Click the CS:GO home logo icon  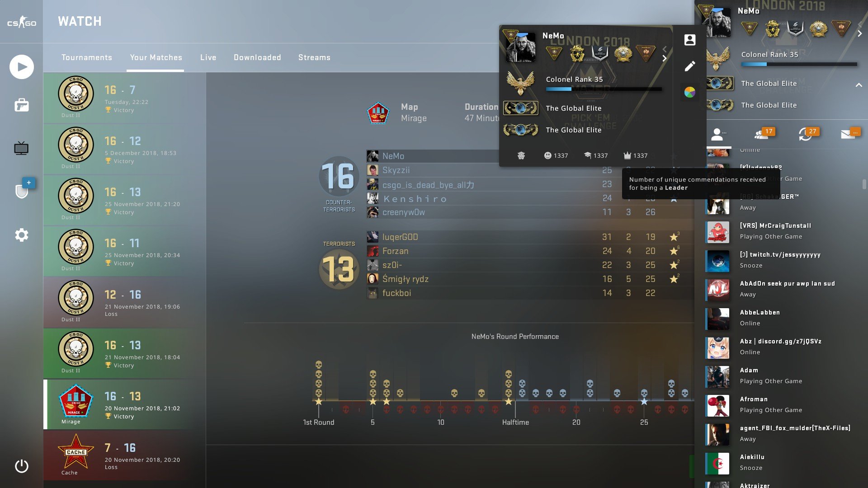21,21
